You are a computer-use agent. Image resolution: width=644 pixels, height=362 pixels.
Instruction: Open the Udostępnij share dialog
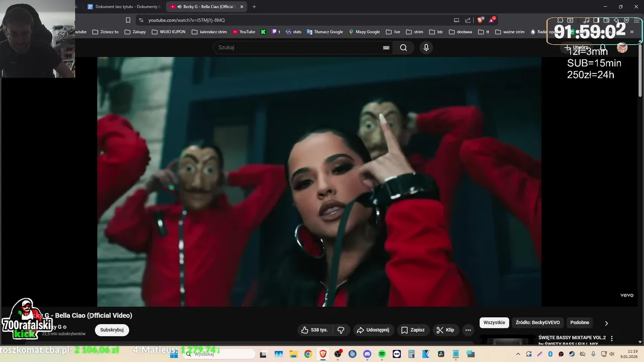pos(373,330)
